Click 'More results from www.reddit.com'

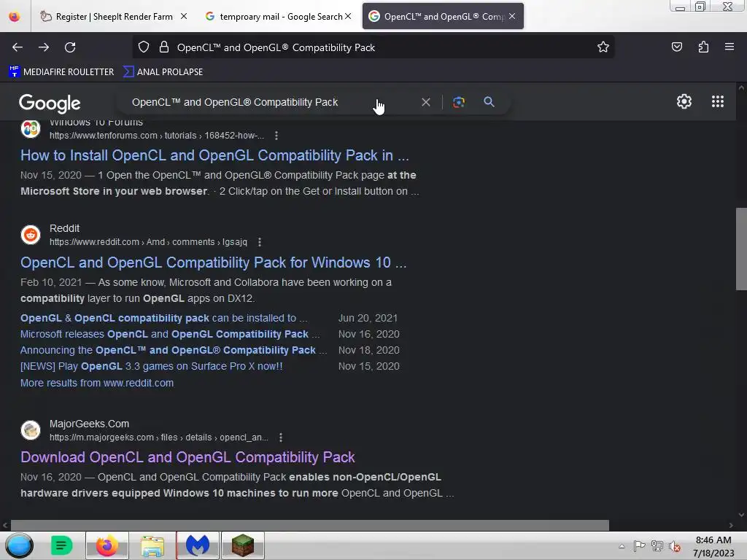[97, 383]
